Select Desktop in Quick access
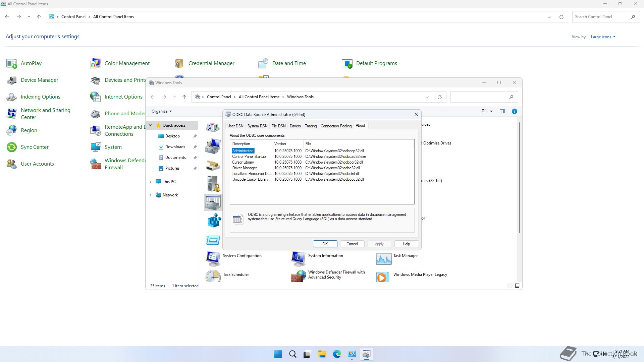 (173, 136)
